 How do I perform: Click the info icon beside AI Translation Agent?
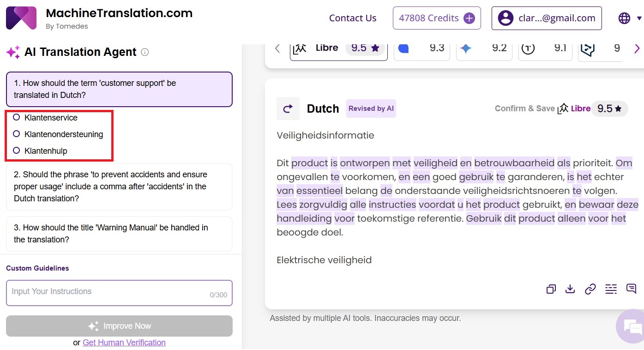pos(144,52)
